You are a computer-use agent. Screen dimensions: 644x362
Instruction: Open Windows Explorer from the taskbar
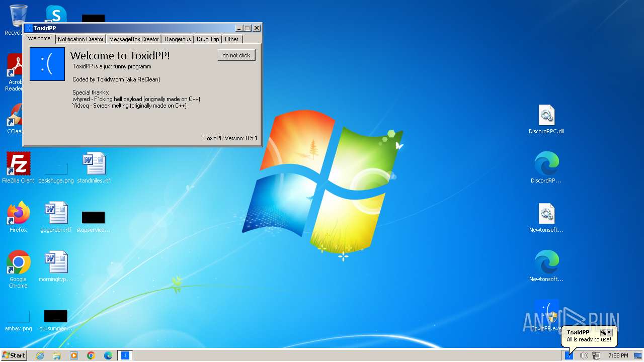57,355
